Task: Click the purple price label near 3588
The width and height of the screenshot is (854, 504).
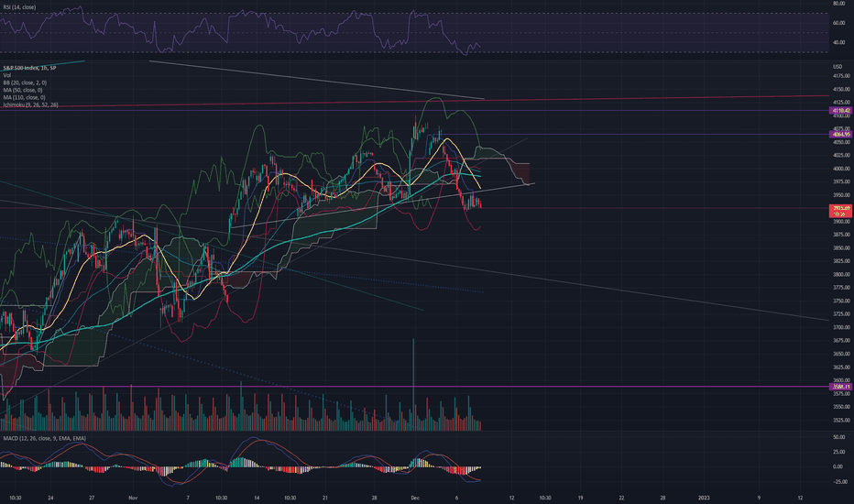Action: point(841,387)
